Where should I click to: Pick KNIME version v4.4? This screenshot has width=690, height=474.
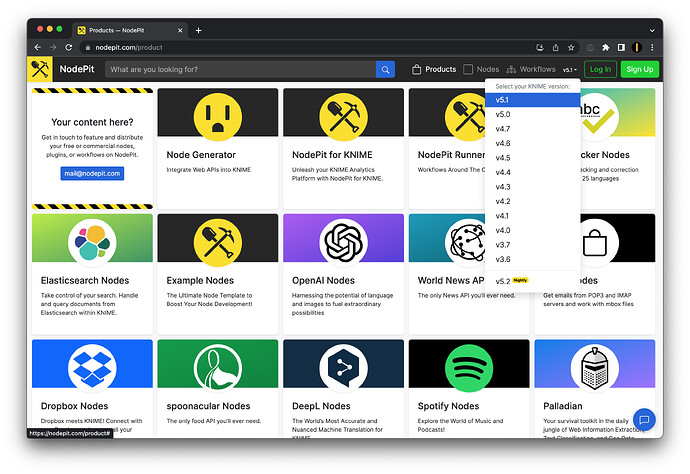click(532, 173)
